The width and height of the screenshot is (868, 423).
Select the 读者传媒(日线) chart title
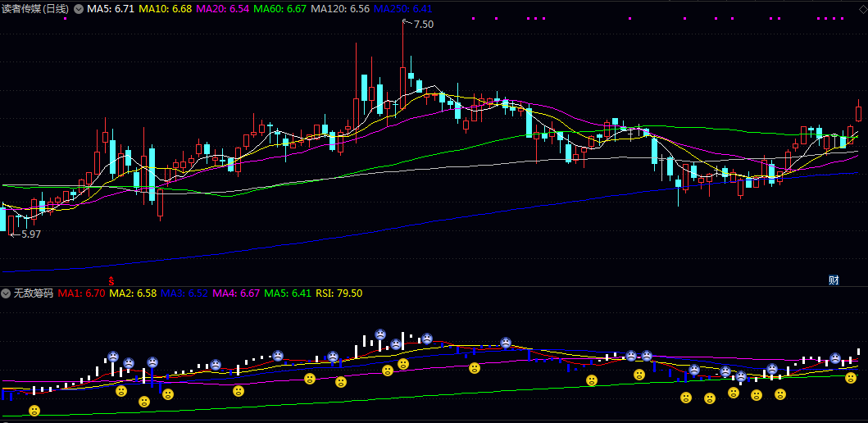(35, 9)
